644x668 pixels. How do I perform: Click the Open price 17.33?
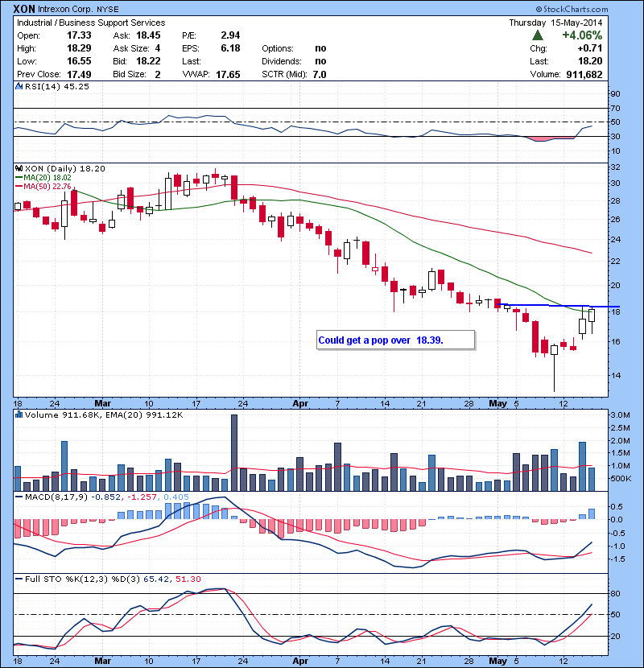[x=79, y=35]
